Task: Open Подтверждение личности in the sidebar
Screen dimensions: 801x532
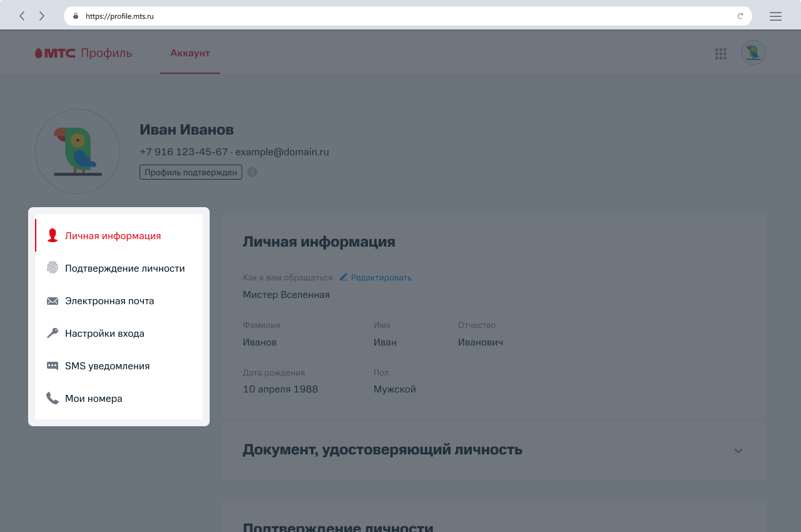Action: pos(119,268)
